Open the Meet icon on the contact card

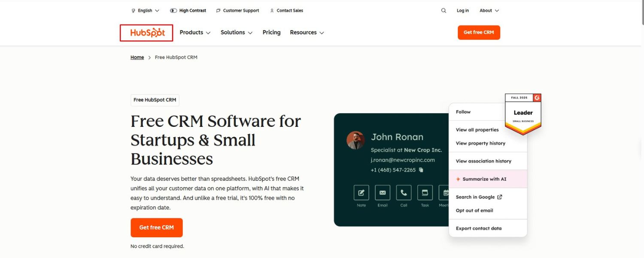click(x=445, y=193)
